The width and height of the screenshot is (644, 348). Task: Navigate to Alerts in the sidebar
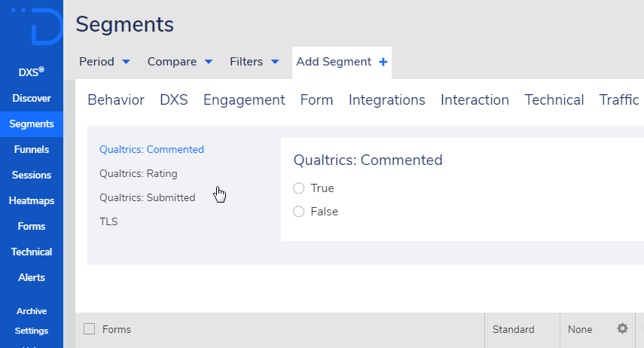[x=32, y=277]
